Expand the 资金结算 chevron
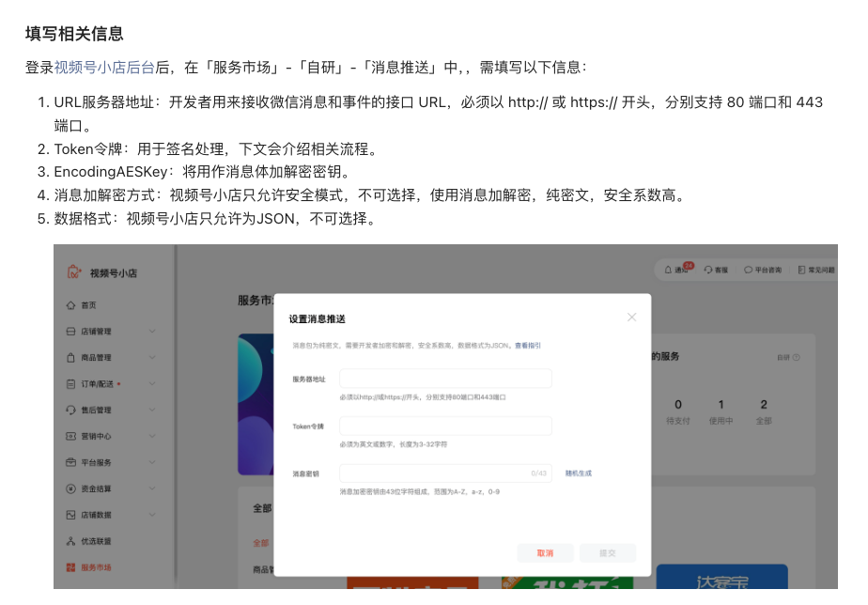This screenshot has height=605, width=868. pyautogui.click(x=152, y=489)
